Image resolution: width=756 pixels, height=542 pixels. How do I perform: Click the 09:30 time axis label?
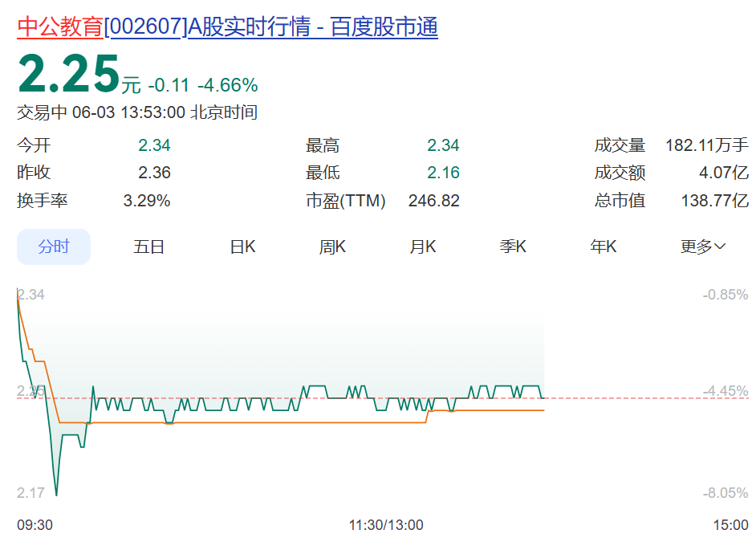click(x=35, y=524)
